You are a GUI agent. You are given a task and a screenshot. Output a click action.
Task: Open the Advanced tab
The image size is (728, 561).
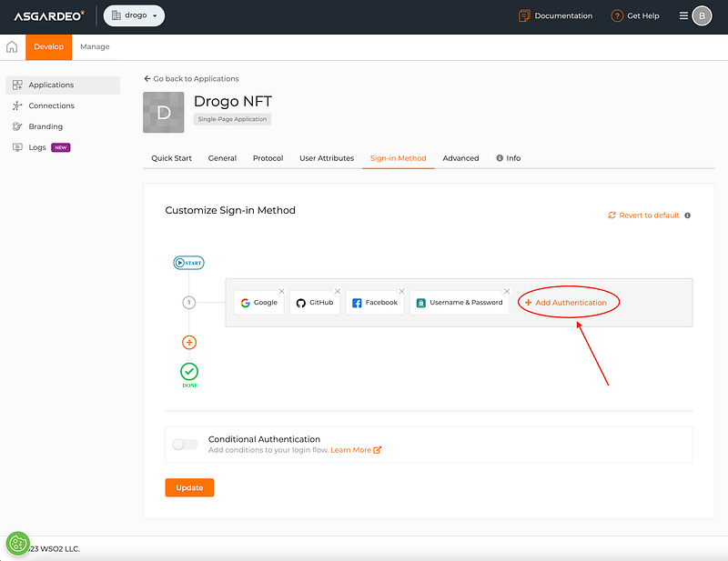coord(460,158)
